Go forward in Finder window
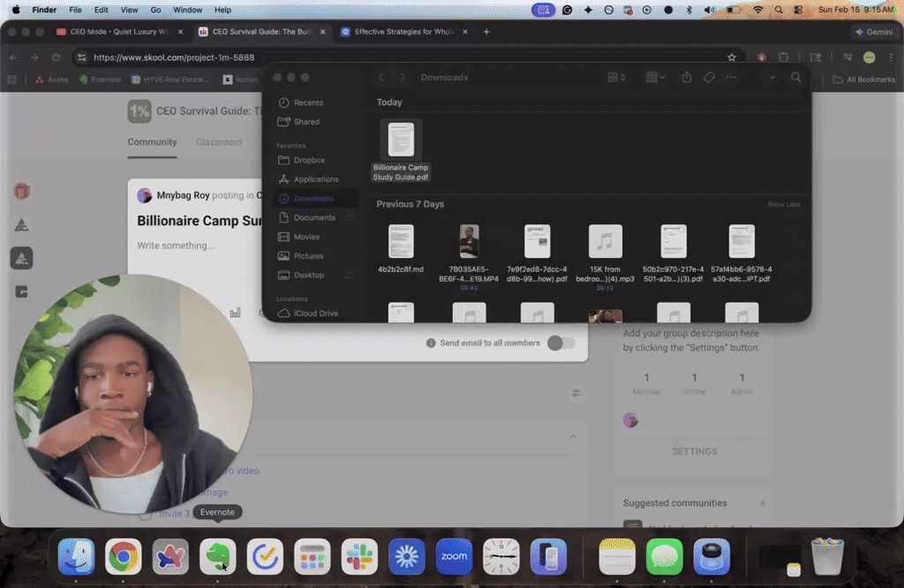The height and width of the screenshot is (588, 904). point(402,77)
